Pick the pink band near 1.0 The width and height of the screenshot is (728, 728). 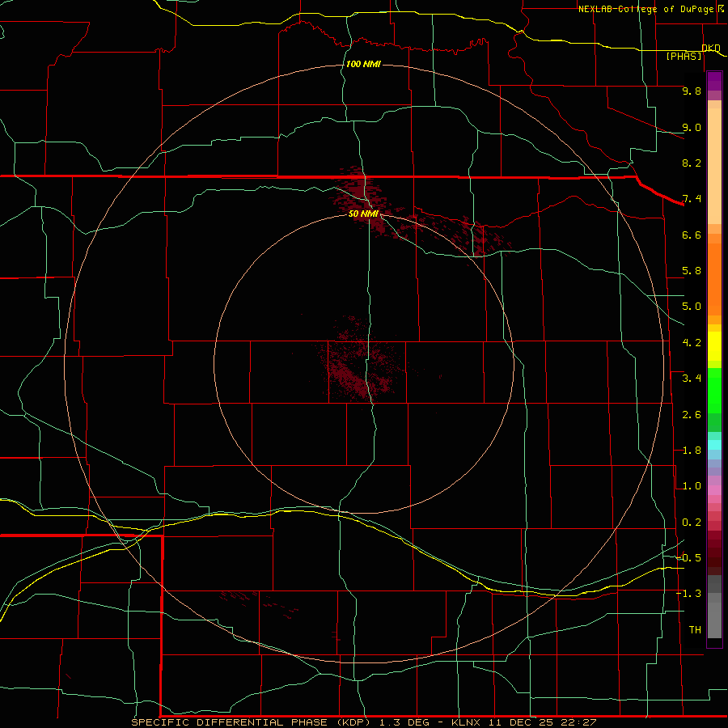(x=714, y=490)
